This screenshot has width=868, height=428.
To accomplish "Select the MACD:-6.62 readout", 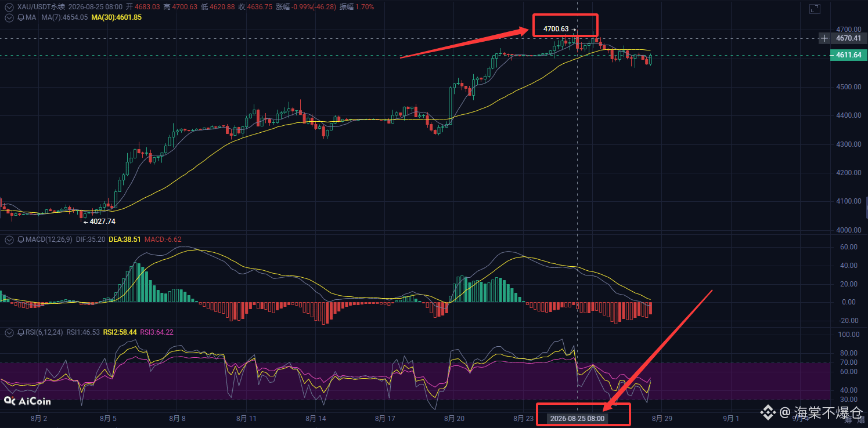I will coord(163,240).
